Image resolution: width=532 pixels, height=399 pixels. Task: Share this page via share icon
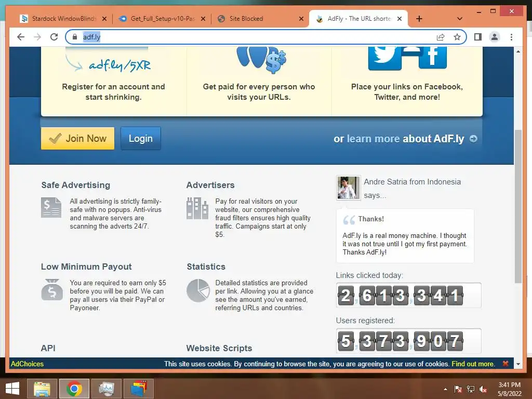(x=441, y=37)
